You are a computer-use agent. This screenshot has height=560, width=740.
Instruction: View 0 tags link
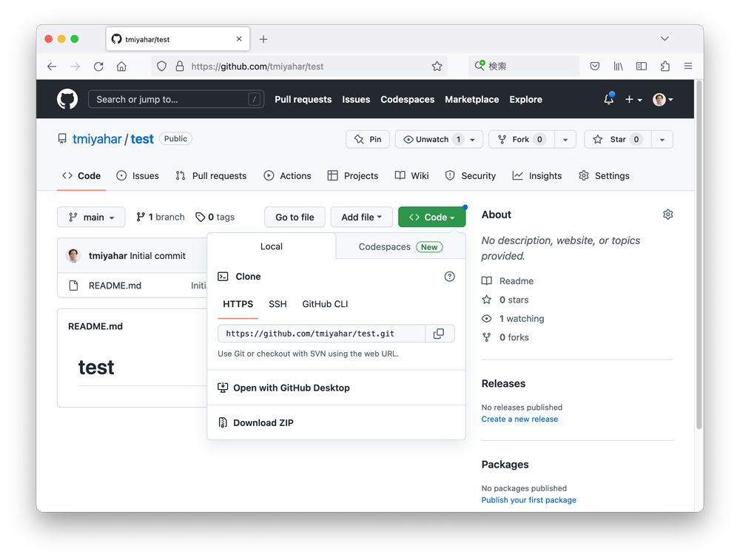pos(215,217)
